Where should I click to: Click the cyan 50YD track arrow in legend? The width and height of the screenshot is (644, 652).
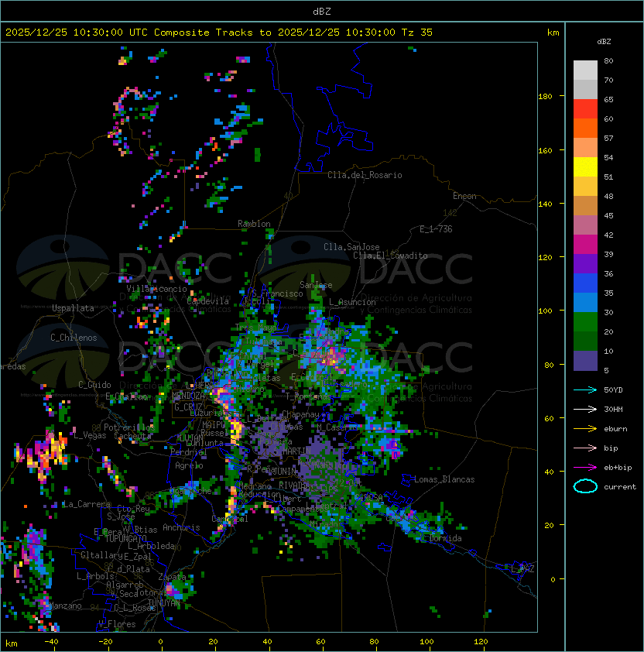585,389
